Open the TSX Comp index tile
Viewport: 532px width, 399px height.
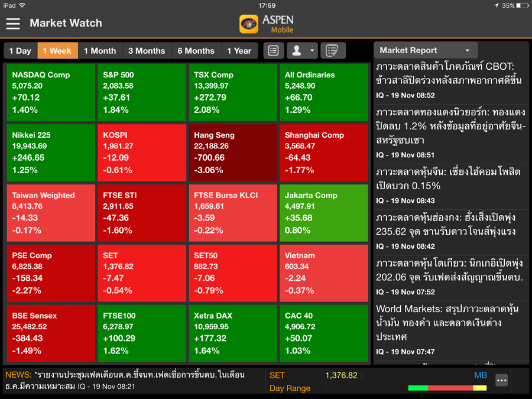click(x=233, y=92)
